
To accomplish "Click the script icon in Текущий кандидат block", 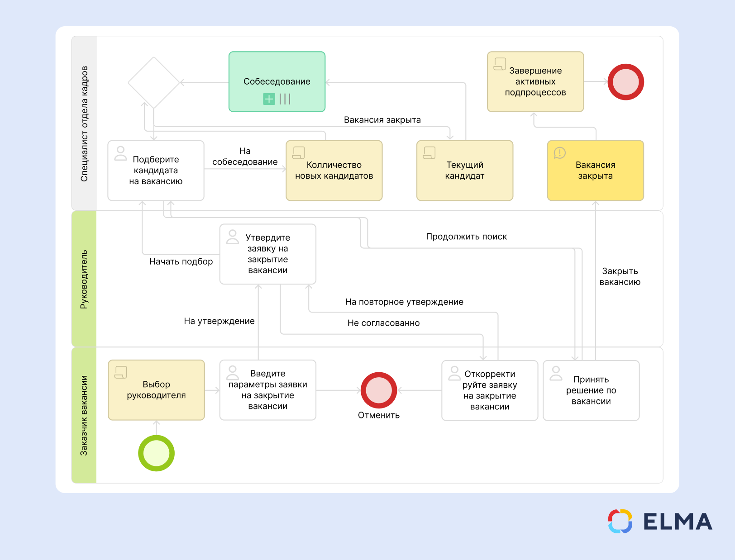I will pyautogui.click(x=429, y=153).
